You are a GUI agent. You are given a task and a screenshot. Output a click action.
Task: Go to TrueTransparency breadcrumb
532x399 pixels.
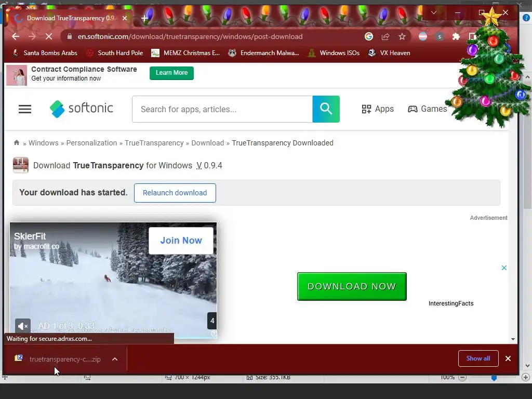pyautogui.click(x=154, y=143)
